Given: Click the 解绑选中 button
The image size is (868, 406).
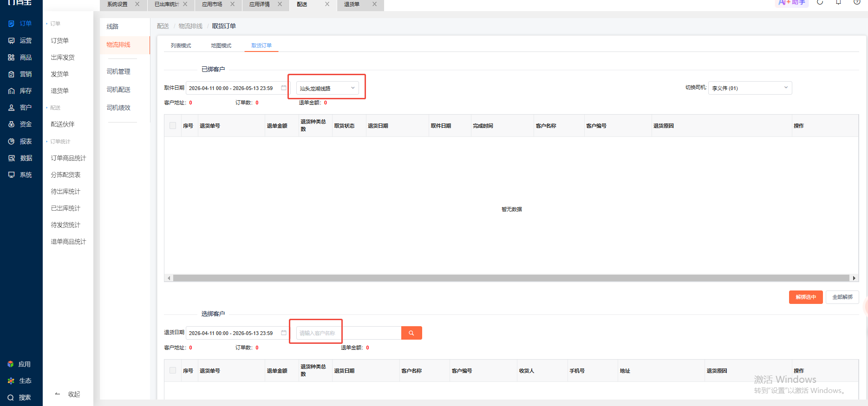Looking at the screenshot, I should 806,297.
